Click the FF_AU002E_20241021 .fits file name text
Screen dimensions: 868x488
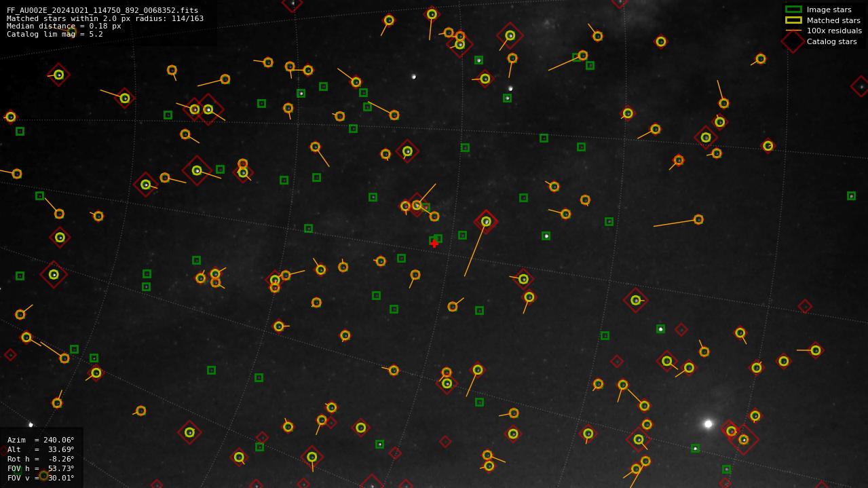(x=102, y=10)
